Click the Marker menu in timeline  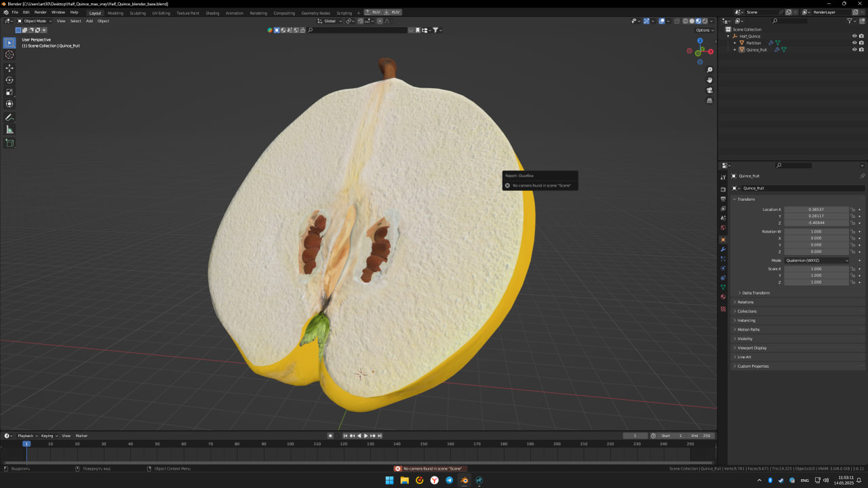click(x=81, y=436)
